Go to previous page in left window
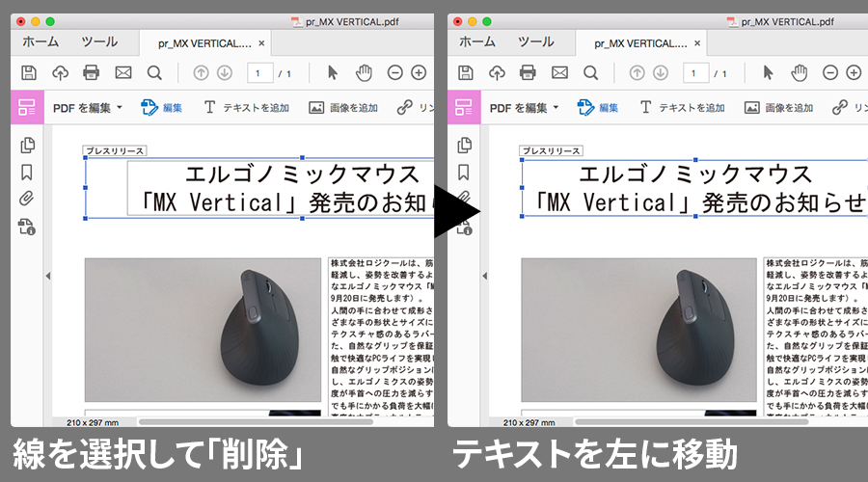 [201, 72]
